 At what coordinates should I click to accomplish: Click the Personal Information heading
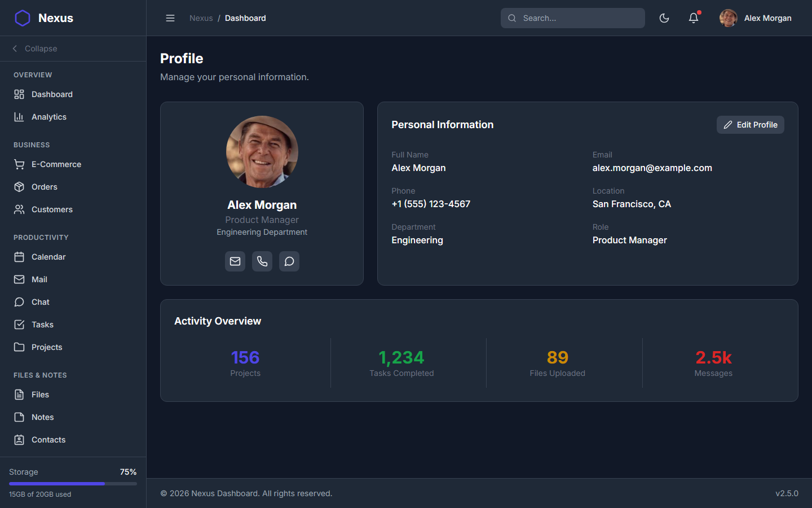[443, 125]
